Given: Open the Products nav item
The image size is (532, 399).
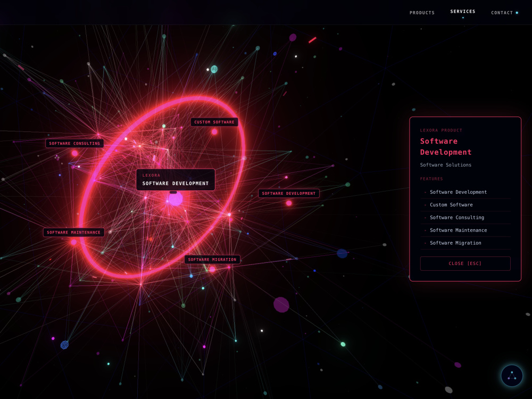Looking at the screenshot, I should pyautogui.click(x=422, y=13).
